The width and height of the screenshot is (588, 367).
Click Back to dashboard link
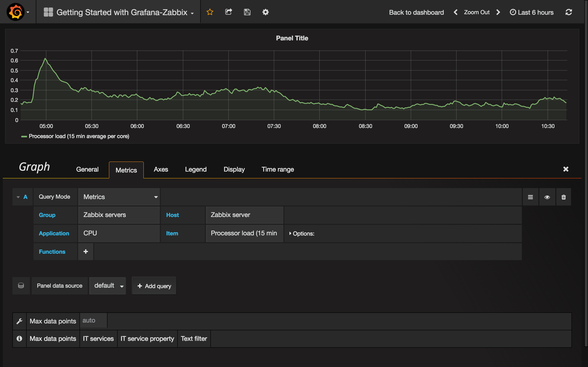tap(416, 12)
